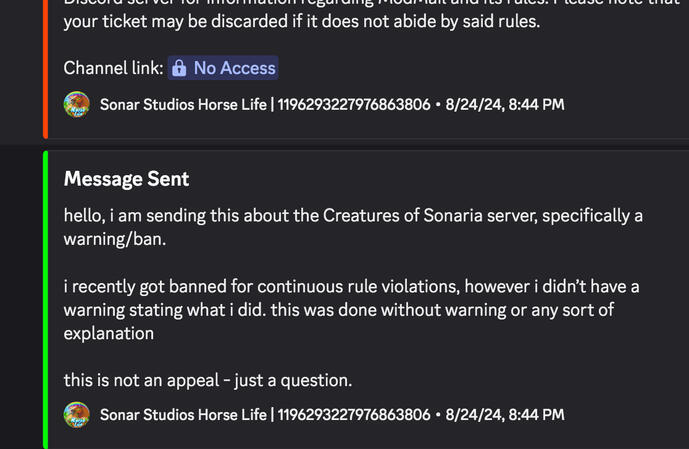Open the "No Access" channel link
The image size is (689, 449).
tap(233, 68)
